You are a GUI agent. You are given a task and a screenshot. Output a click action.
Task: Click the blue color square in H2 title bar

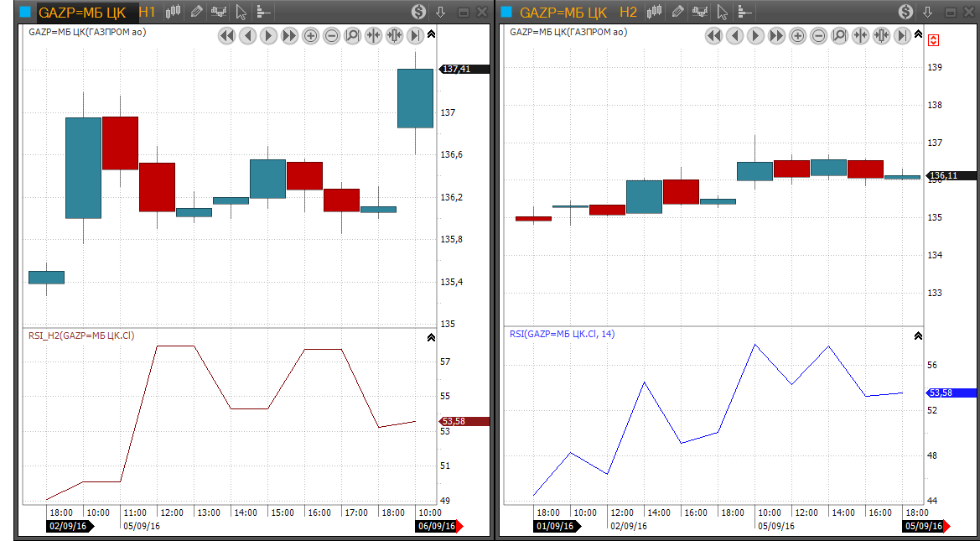pos(507,12)
